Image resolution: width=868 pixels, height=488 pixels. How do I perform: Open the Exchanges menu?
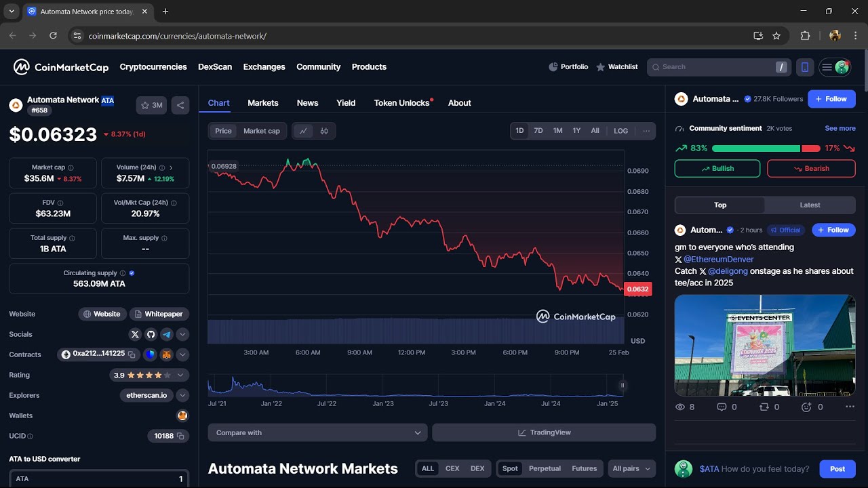coord(264,67)
